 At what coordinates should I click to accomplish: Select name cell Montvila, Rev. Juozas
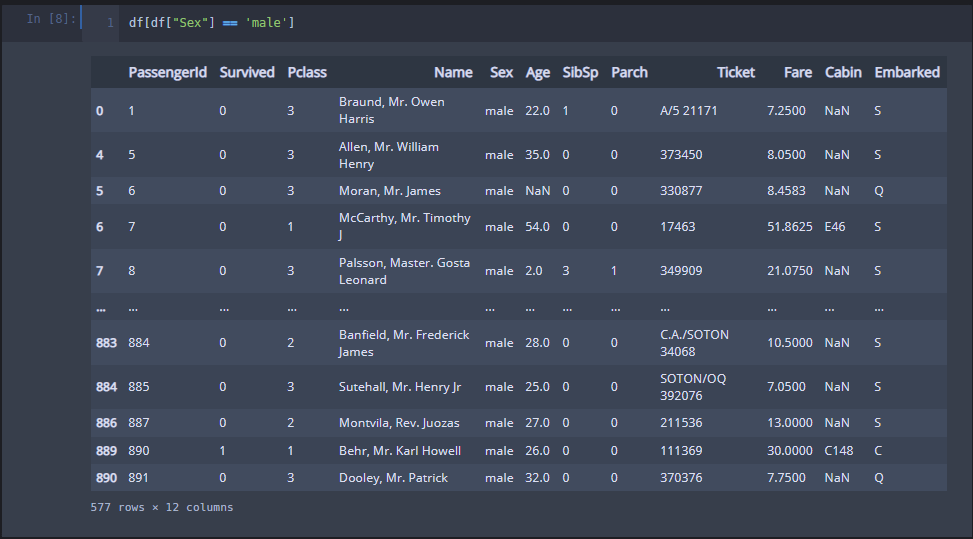[x=399, y=423]
